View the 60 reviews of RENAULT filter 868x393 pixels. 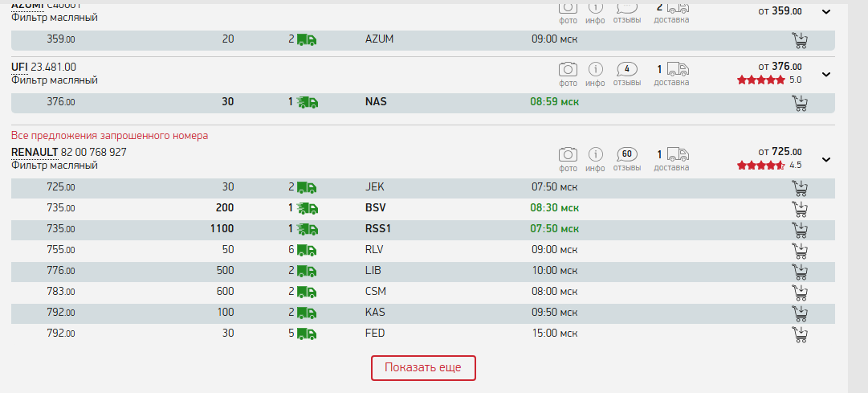click(627, 160)
